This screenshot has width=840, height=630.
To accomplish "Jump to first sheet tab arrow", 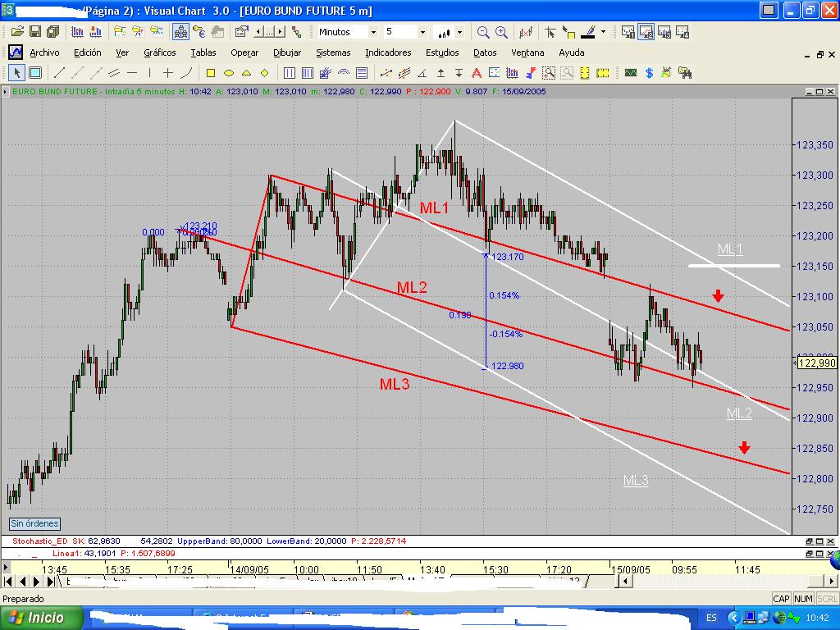I will [8, 582].
